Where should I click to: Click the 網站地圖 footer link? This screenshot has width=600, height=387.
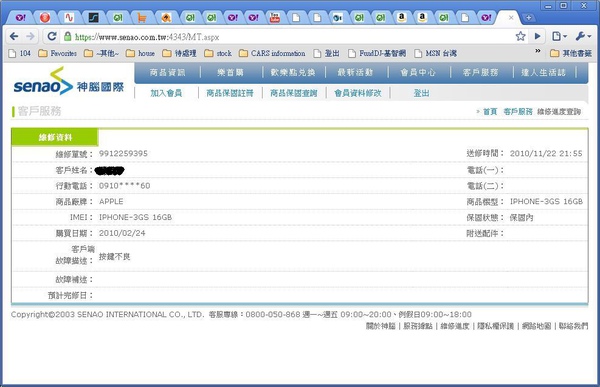pyautogui.click(x=536, y=326)
